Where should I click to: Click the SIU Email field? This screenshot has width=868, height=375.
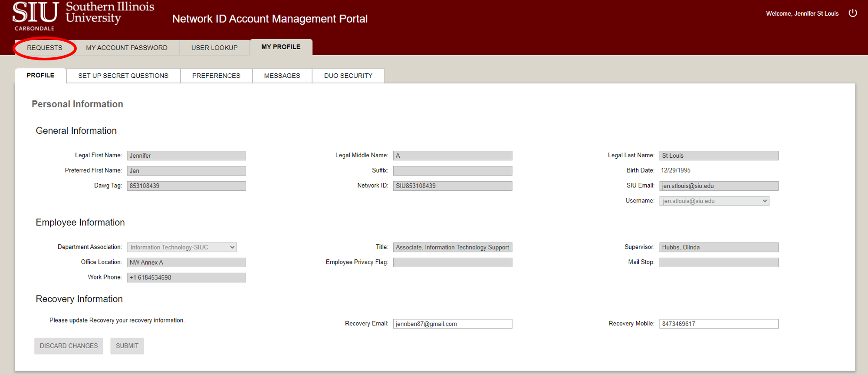719,186
